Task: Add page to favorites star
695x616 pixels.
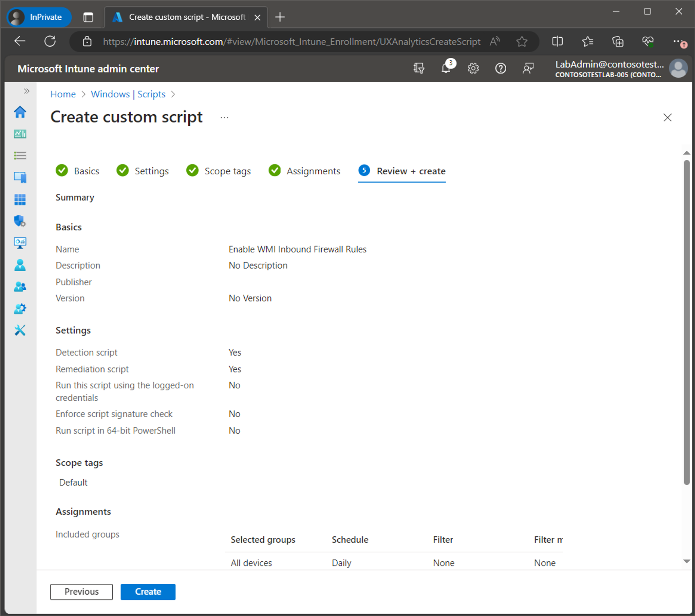Action: pos(522,41)
